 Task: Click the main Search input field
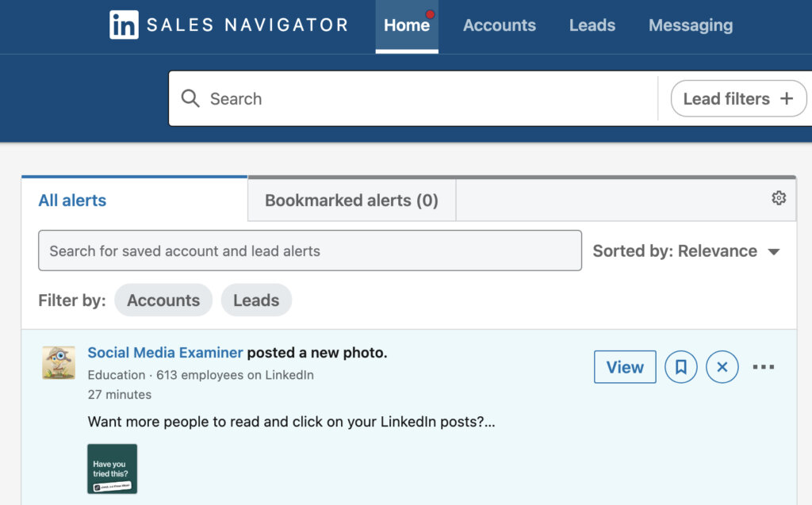pyautogui.click(x=396, y=98)
